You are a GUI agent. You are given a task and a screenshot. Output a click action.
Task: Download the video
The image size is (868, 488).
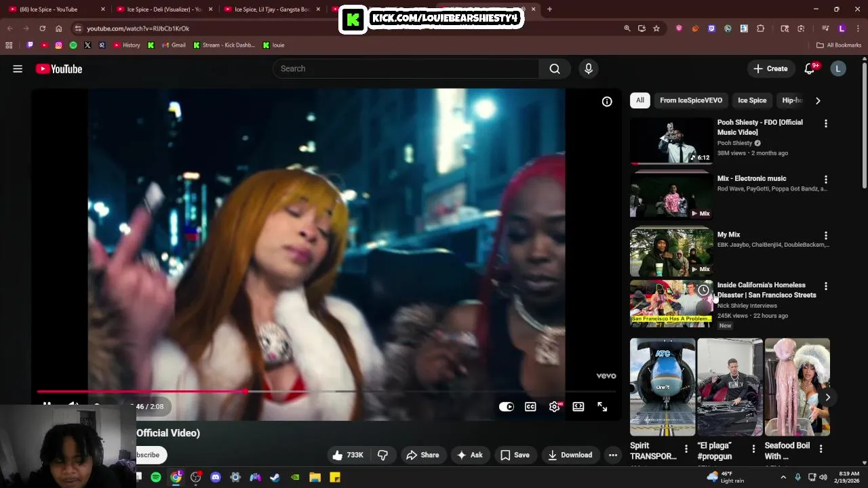570,455
